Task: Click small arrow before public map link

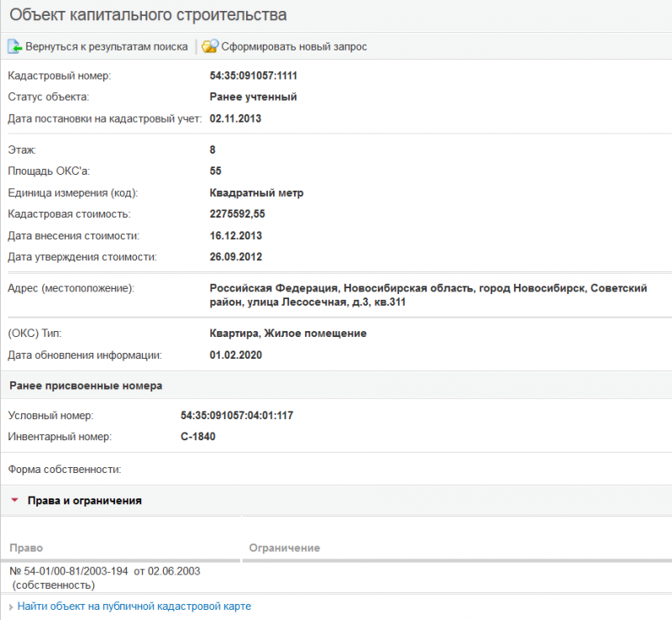Action: (10, 607)
